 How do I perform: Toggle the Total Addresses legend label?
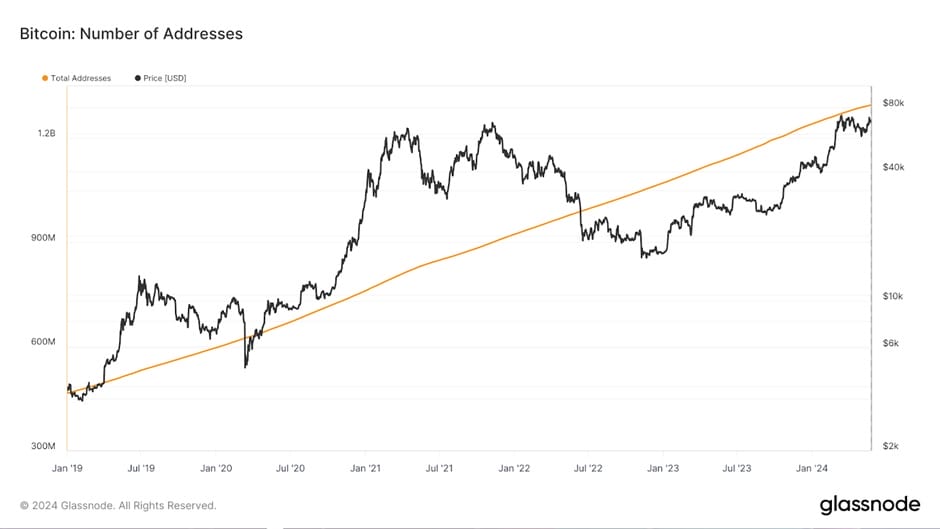pyautogui.click(x=81, y=78)
